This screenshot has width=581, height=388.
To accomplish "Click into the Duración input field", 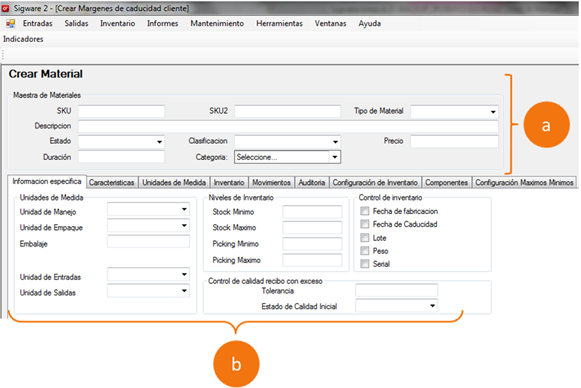I will (x=121, y=157).
